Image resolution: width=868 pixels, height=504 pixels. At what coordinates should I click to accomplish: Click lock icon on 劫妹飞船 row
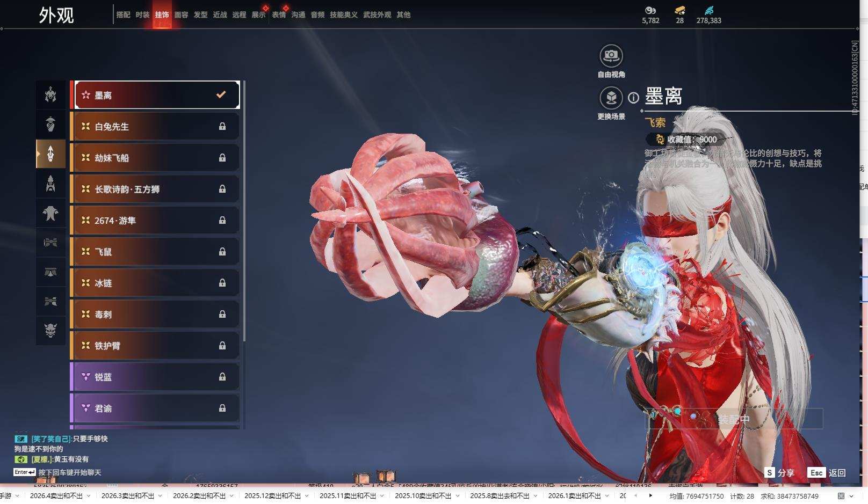click(222, 158)
